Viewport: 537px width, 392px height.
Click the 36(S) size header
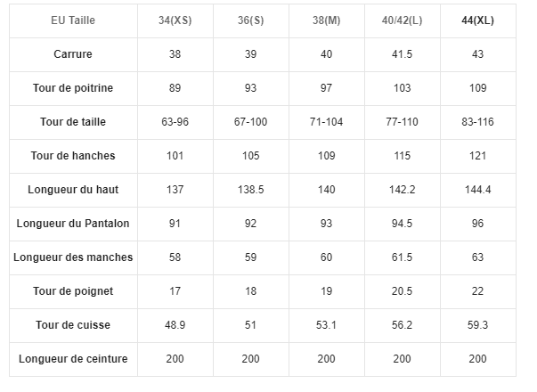pyautogui.click(x=251, y=20)
